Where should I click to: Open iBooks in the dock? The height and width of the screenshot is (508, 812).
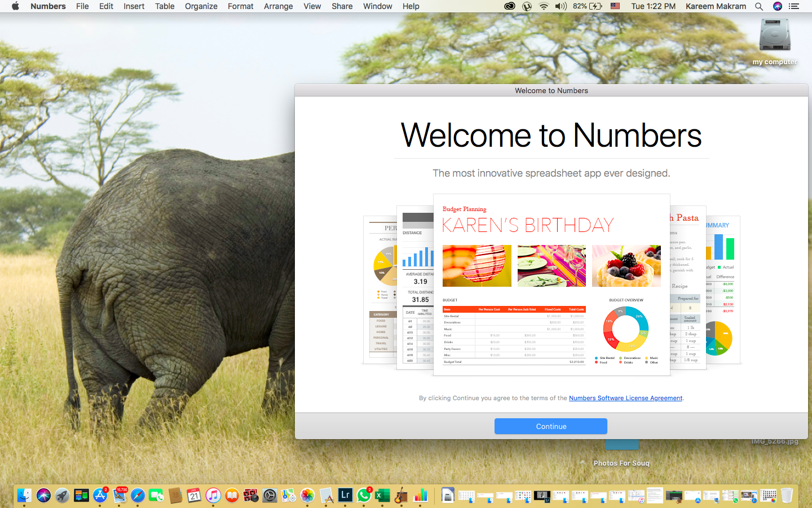coord(232,495)
